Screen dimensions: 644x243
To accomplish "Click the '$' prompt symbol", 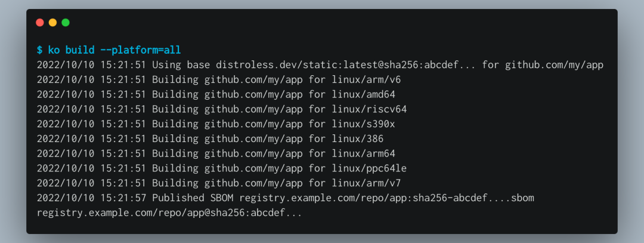I will pos(39,50).
